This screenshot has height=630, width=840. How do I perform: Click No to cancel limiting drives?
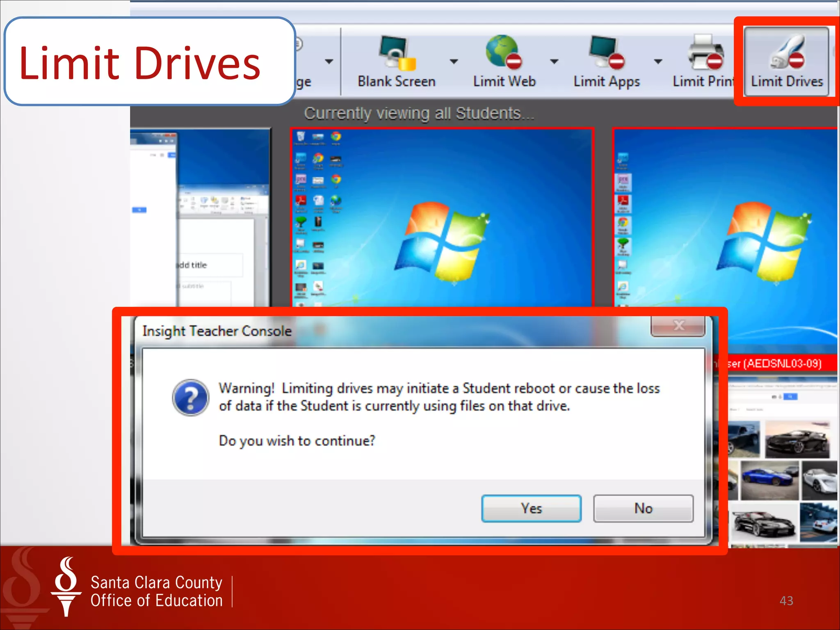(x=643, y=509)
